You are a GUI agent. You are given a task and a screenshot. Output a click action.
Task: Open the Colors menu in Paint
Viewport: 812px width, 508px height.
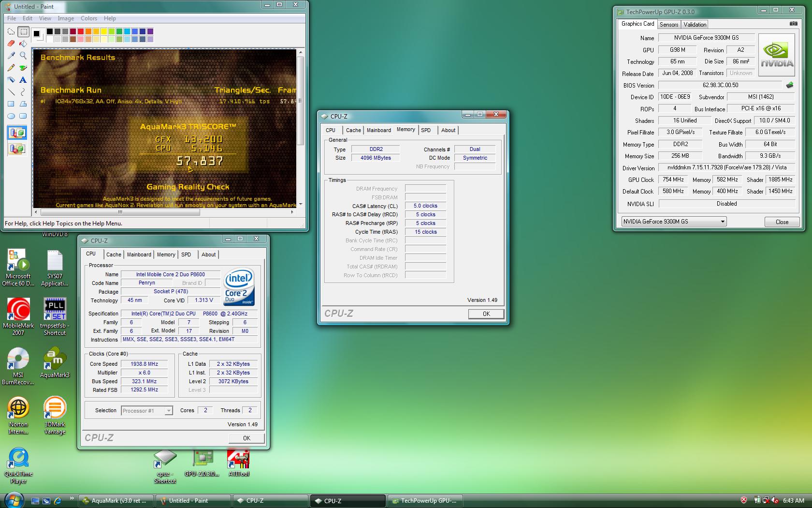point(89,18)
